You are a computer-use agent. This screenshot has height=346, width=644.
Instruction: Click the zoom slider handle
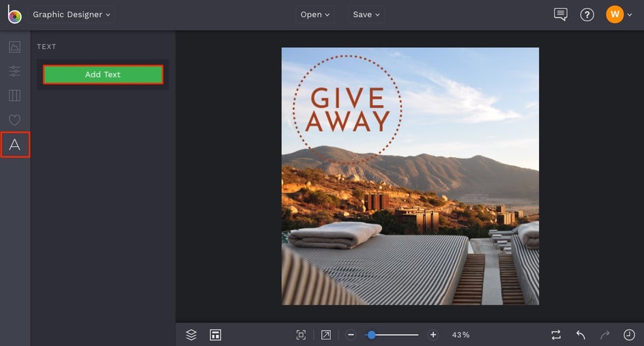(371, 335)
